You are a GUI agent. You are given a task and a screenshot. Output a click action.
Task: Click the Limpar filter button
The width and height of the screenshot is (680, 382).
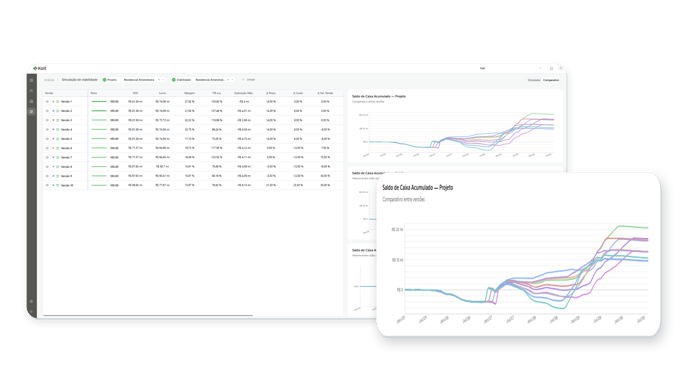(249, 80)
